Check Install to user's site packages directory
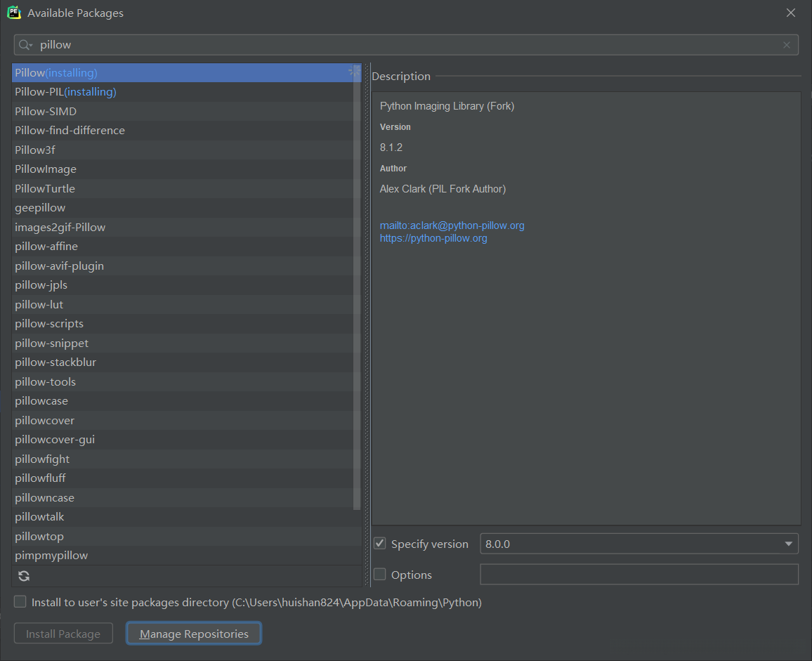 [20, 601]
